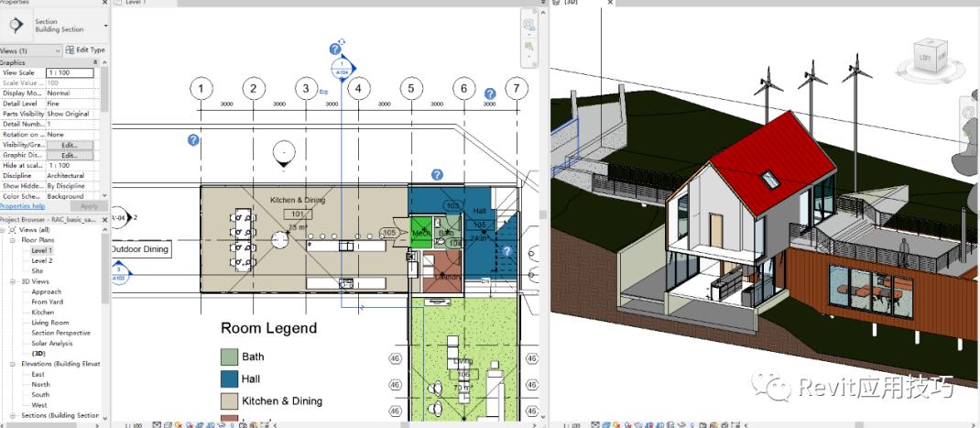
Task: Open the Level 2 floor plan
Action: pyautogui.click(x=42, y=261)
